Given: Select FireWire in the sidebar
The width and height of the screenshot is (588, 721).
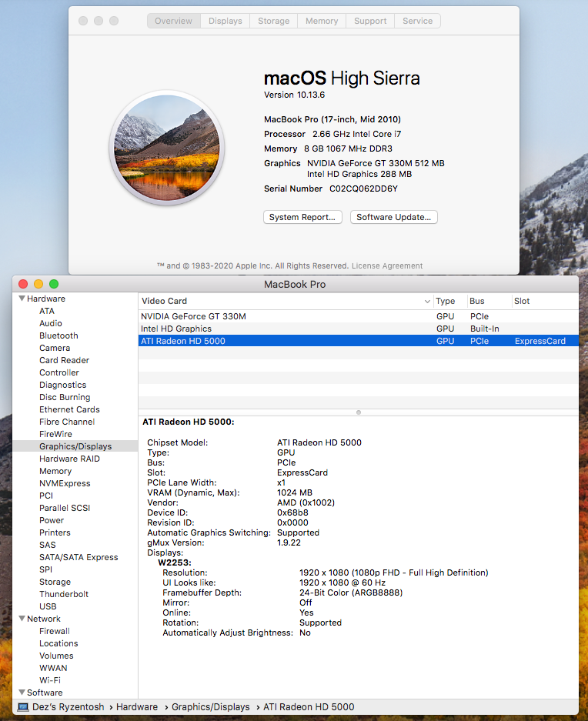Looking at the screenshot, I should coord(55,434).
